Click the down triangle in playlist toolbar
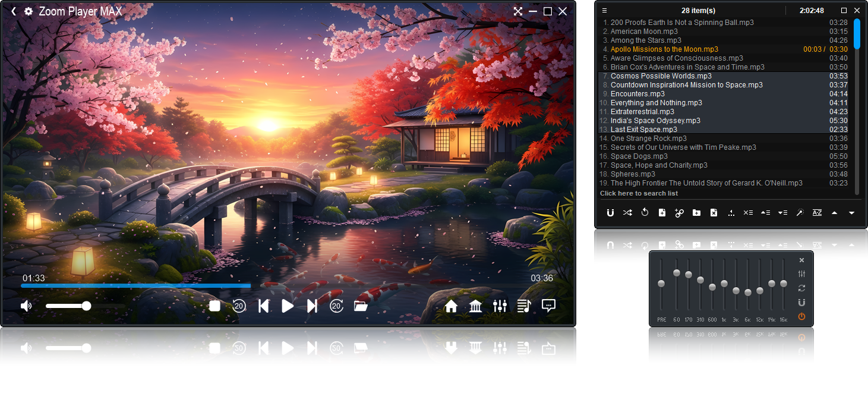 pos(851,213)
